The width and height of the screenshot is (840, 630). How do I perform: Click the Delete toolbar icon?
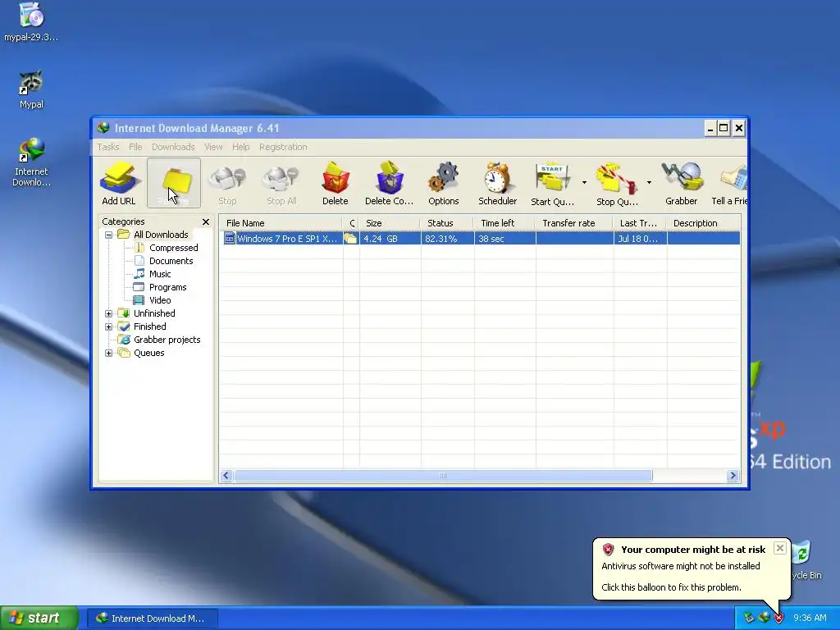336,183
